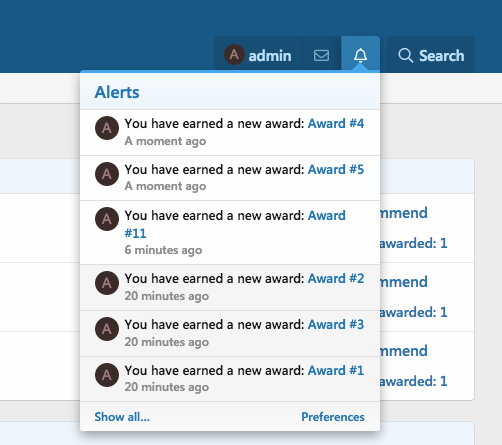Click avatar beside Award #1 alert
The height and width of the screenshot is (445, 502).
tap(107, 375)
